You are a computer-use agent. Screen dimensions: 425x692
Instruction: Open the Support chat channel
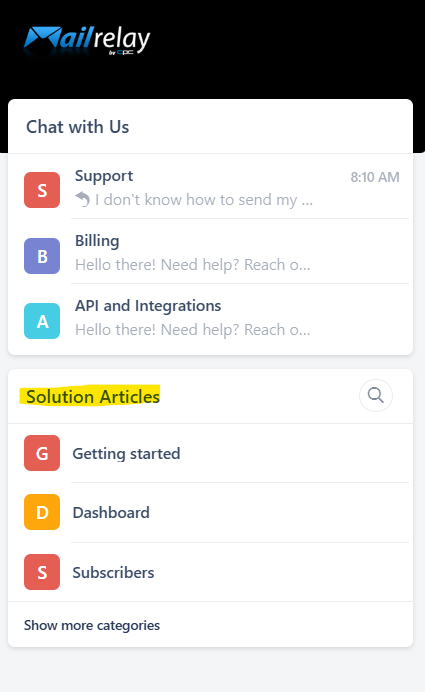click(211, 187)
